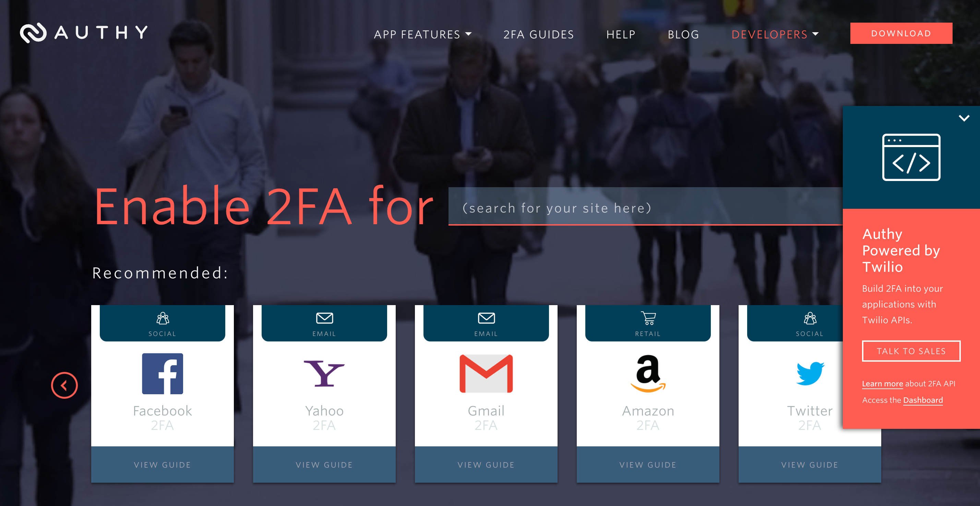The image size is (980, 506).
Task: Go to previous carousel slide arrow
Action: click(64, 385)
